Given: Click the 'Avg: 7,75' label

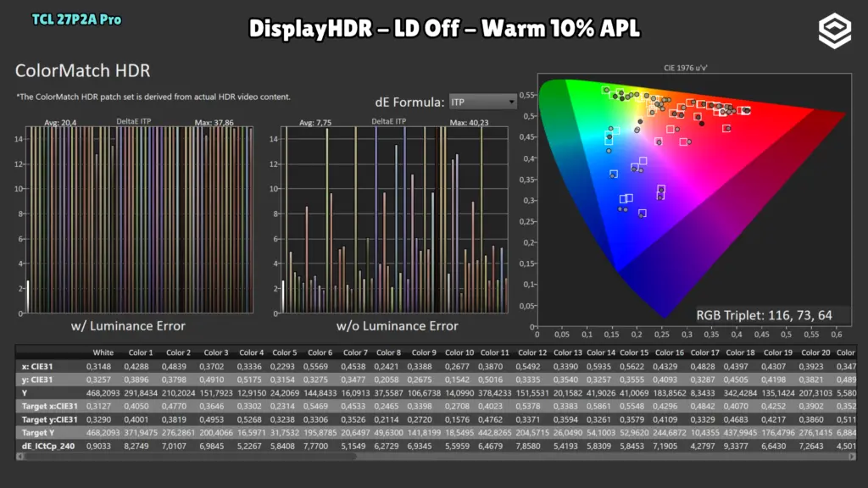Looking at the screenshot, I should click(315, 122).
